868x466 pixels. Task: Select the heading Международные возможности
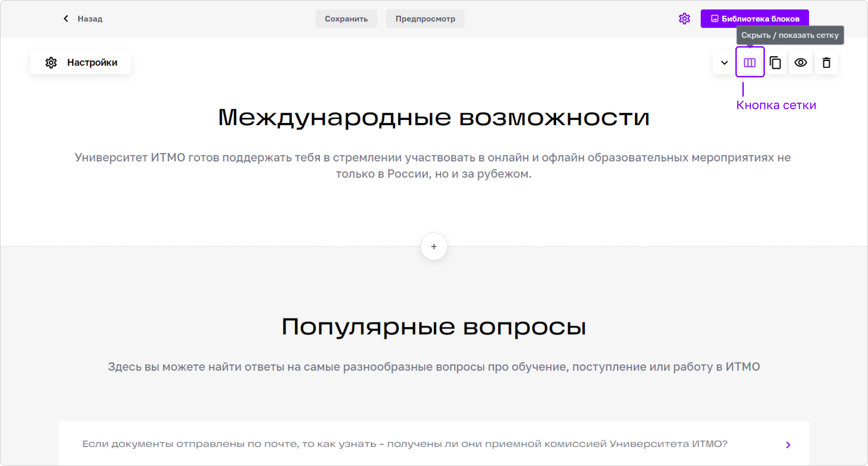(x=434, y=118)
